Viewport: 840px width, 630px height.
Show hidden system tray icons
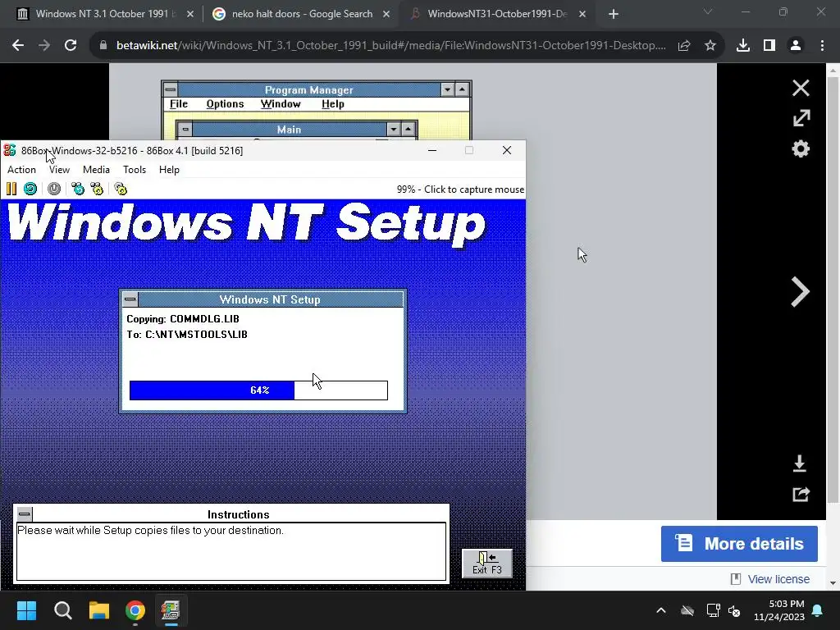coord(661,610)
